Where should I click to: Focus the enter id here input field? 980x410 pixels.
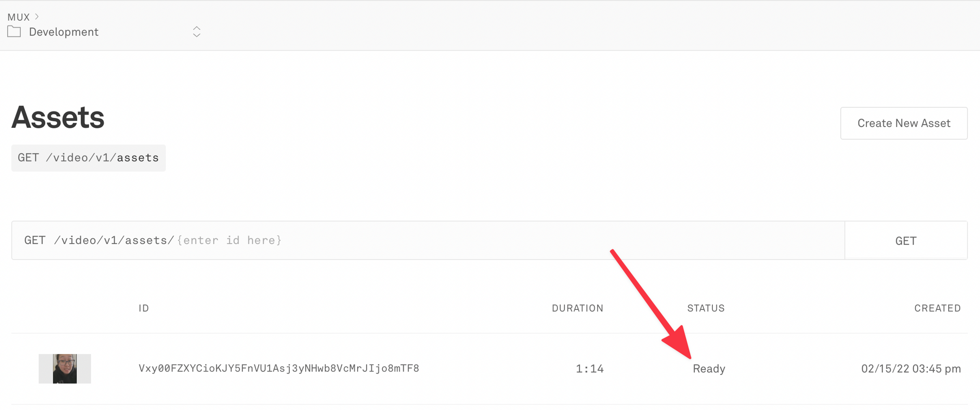229,240
